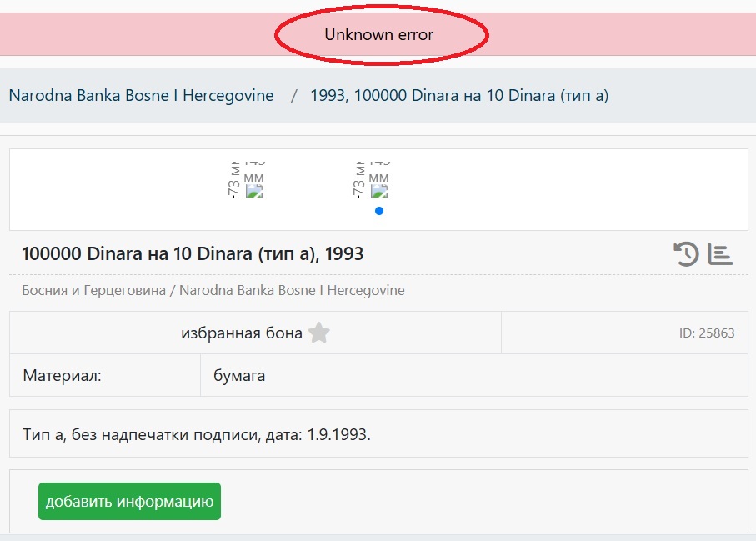Click the '100000 Dinara на 10 Dinara' heading

(193, 253)
